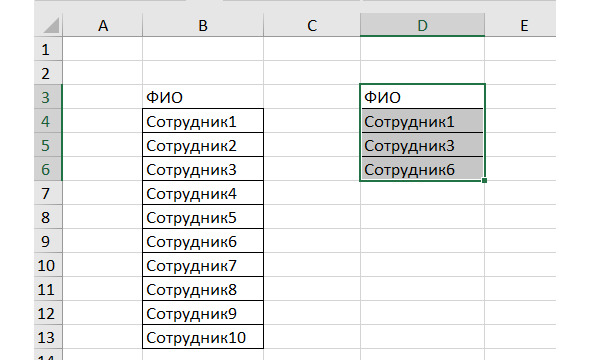This screenshot has height=360, width=591.
Task: Select cell B7 with Сотрудник4
Action: coord(203,193)
